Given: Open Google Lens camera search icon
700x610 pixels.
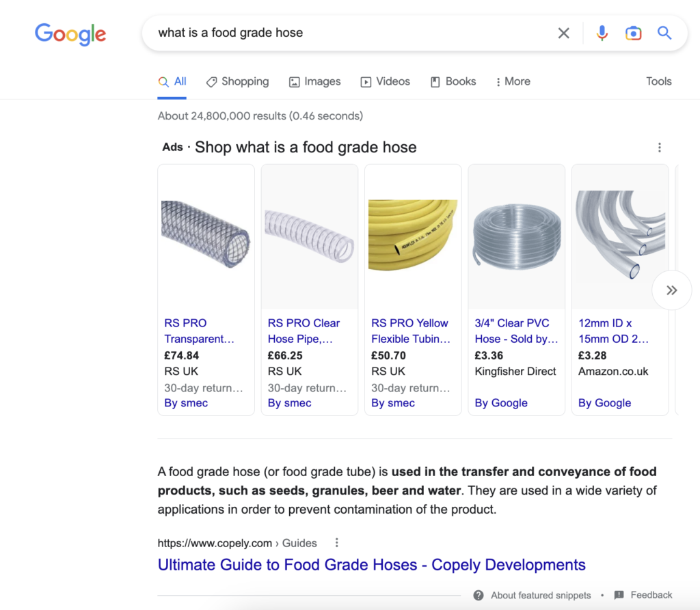Looking at the screenshot, I should point(633,33).
